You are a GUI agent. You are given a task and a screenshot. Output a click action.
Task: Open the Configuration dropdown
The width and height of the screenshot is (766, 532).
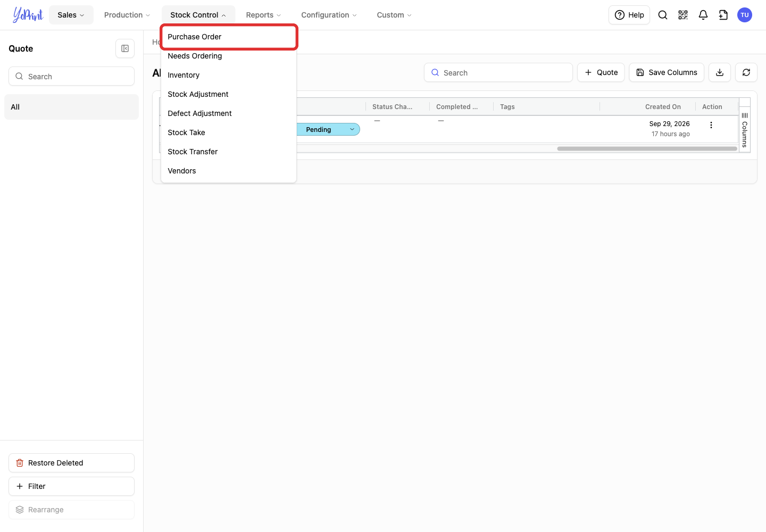coord(329,15)
